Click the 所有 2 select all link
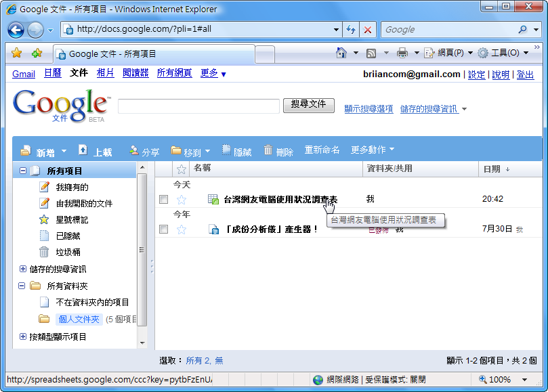This screenshot has width=548, height=392. tap(198, 361)
